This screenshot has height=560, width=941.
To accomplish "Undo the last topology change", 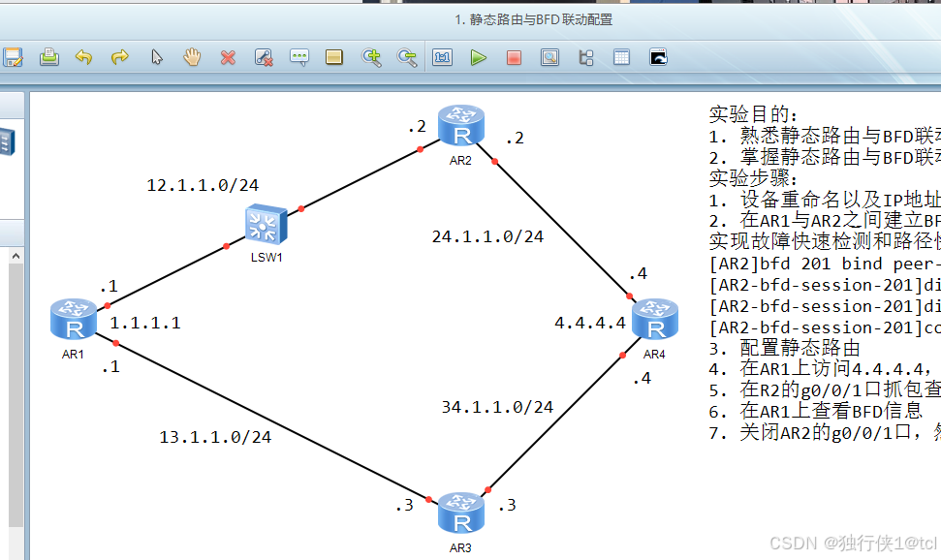I will click(83, 57).
